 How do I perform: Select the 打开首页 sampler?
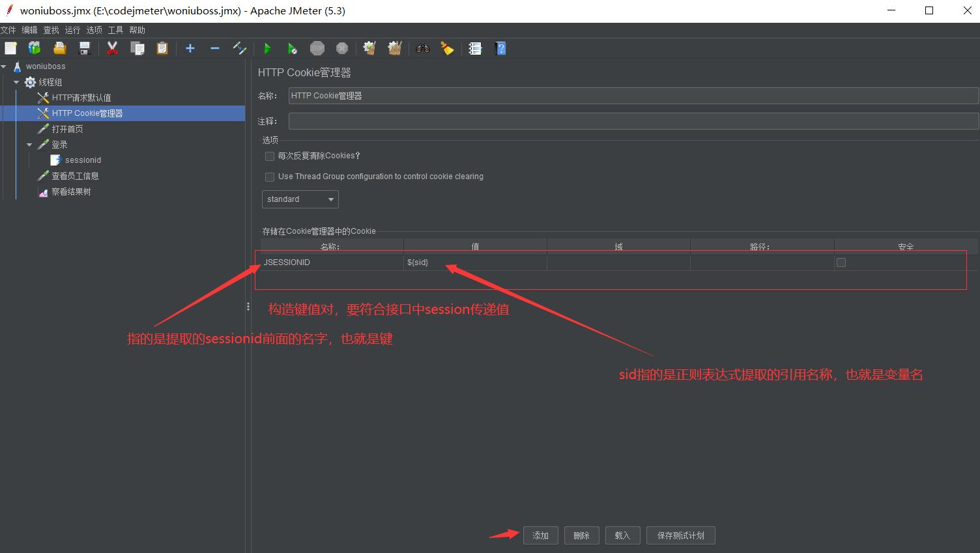(x=68, y=129)
